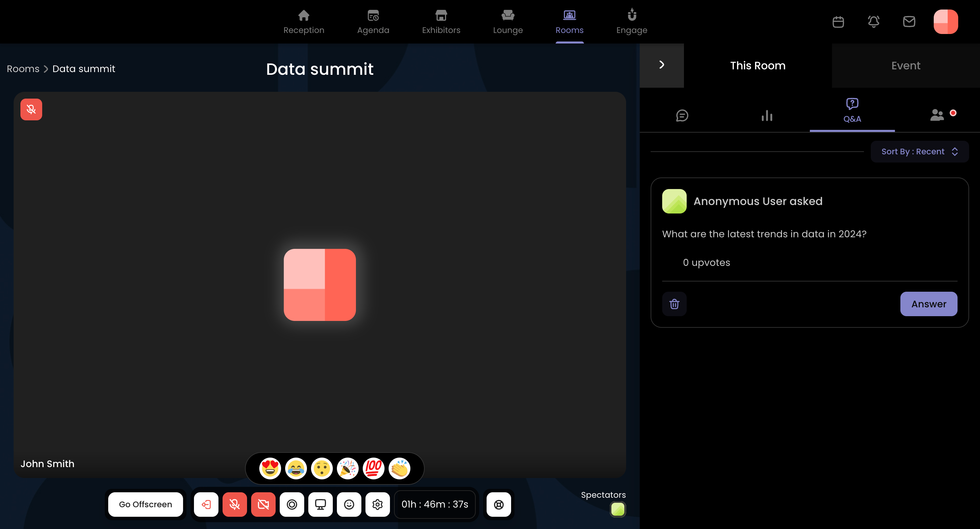Go to the Agenda section
This screenshot has height=529, width=980.
click(373, 22)
